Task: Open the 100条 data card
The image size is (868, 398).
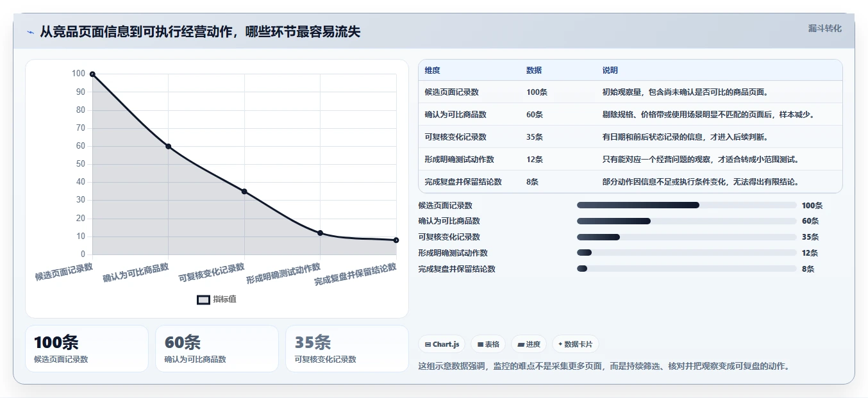Action: click(x=87, y=349)
